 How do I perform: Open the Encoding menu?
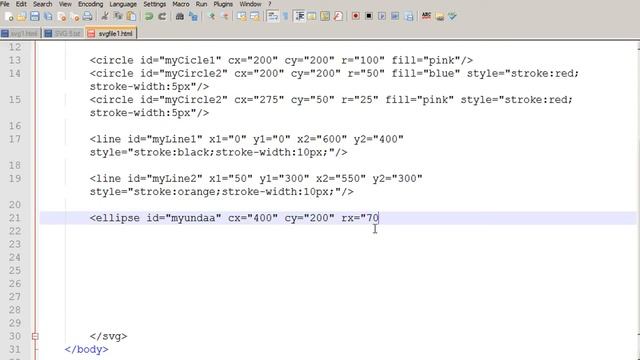pyautogui.click(x=91, y=4)
